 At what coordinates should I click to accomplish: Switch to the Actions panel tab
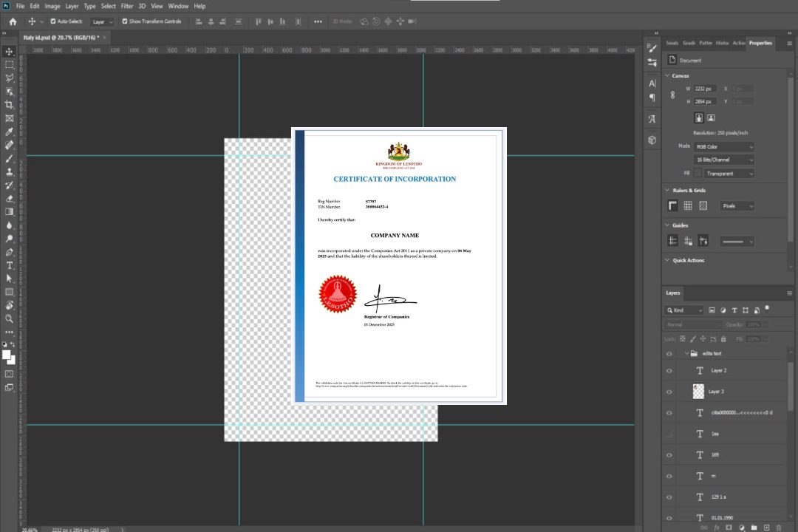pos(738,44)
